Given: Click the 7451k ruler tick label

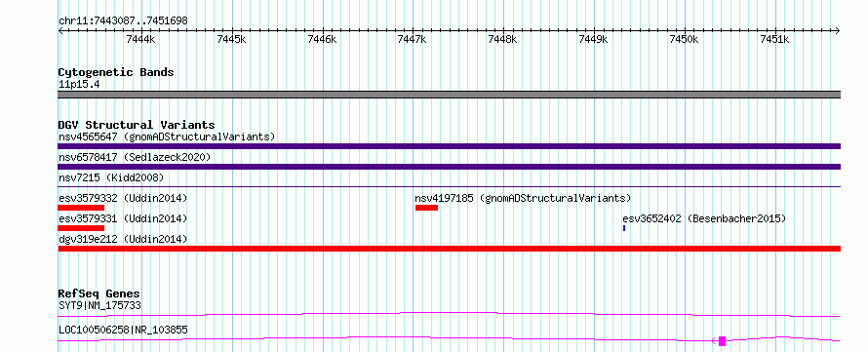Looking at the screenshot, I should [x=774, y=39].
